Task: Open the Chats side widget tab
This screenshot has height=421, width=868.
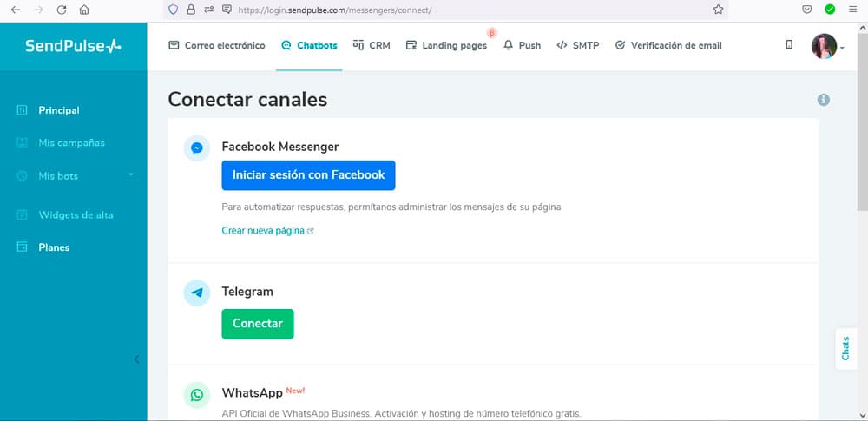Action: click(846, 348)
